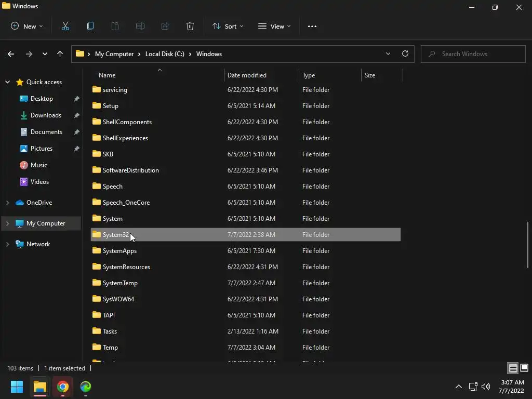Expand the OneDrive tree node
532x399 pixels.
coord(7,203)
